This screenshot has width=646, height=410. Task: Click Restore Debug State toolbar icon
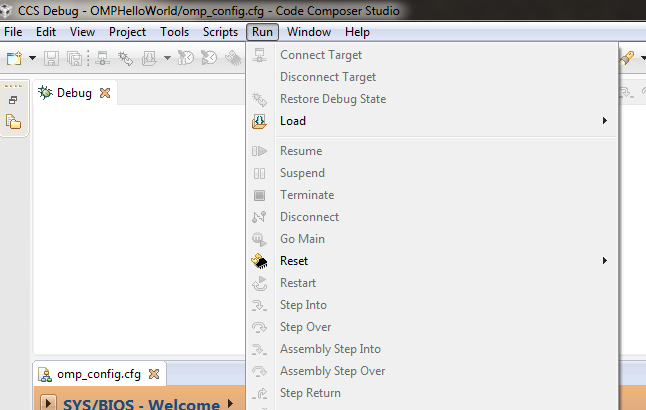(x=125, y=58)
